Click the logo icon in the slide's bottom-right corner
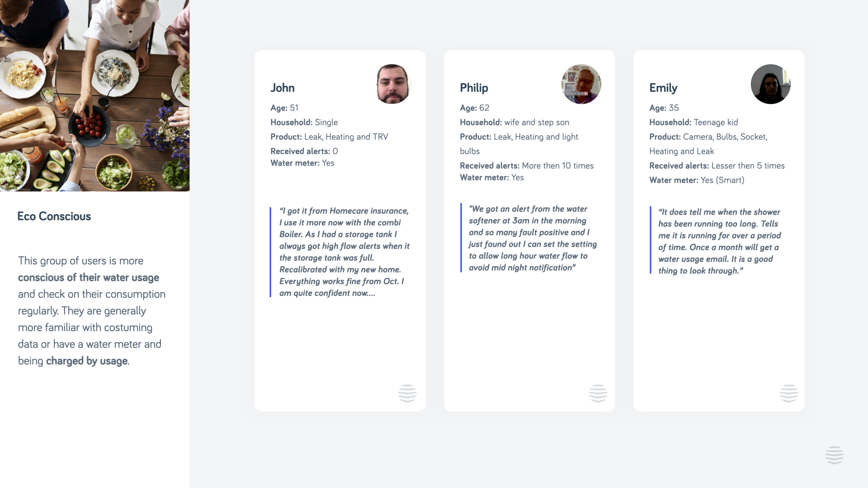The height and width of the screenshot is (488, 868). (x=834, y=455)
